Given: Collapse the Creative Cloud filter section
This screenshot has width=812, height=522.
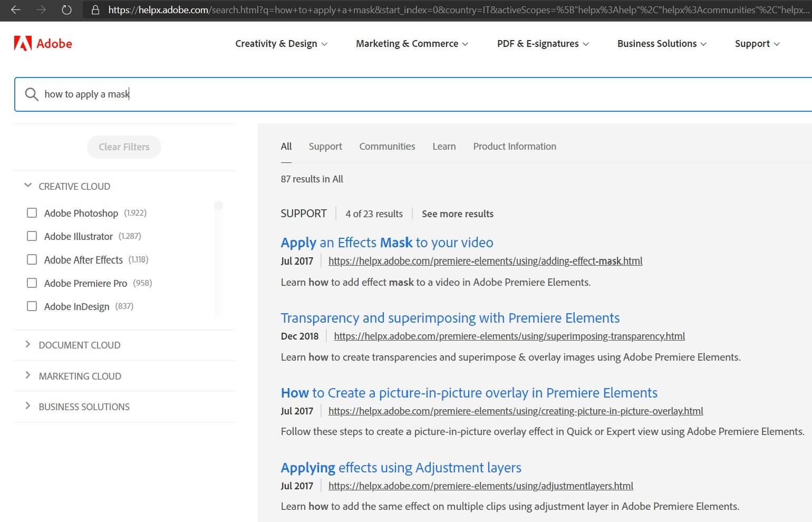Looking at the screenshot, I should tap(28, 186).
